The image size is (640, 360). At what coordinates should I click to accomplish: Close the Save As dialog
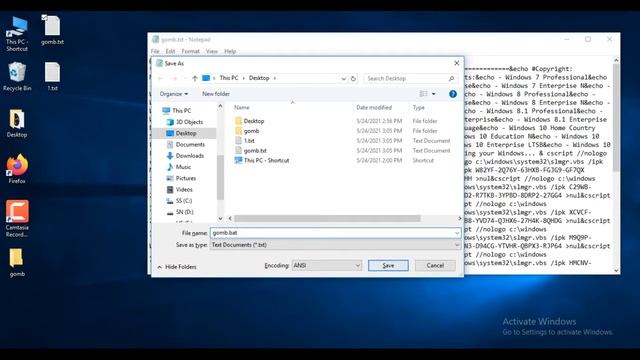point(457,63)
